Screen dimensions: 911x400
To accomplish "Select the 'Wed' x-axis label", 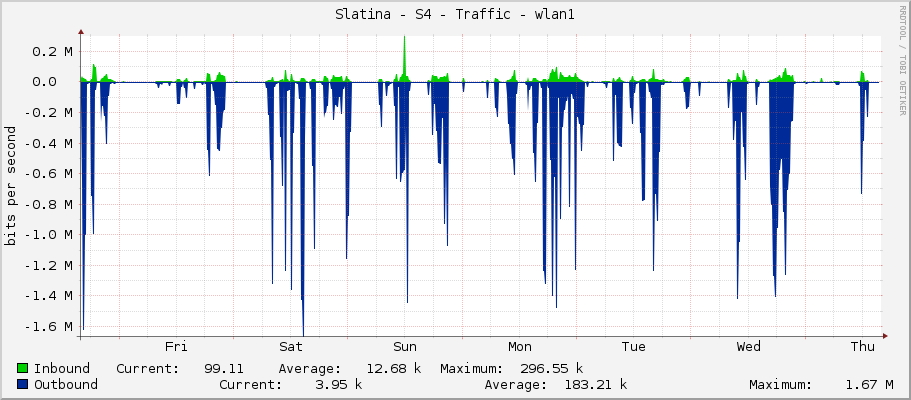I will coord(748,347).
